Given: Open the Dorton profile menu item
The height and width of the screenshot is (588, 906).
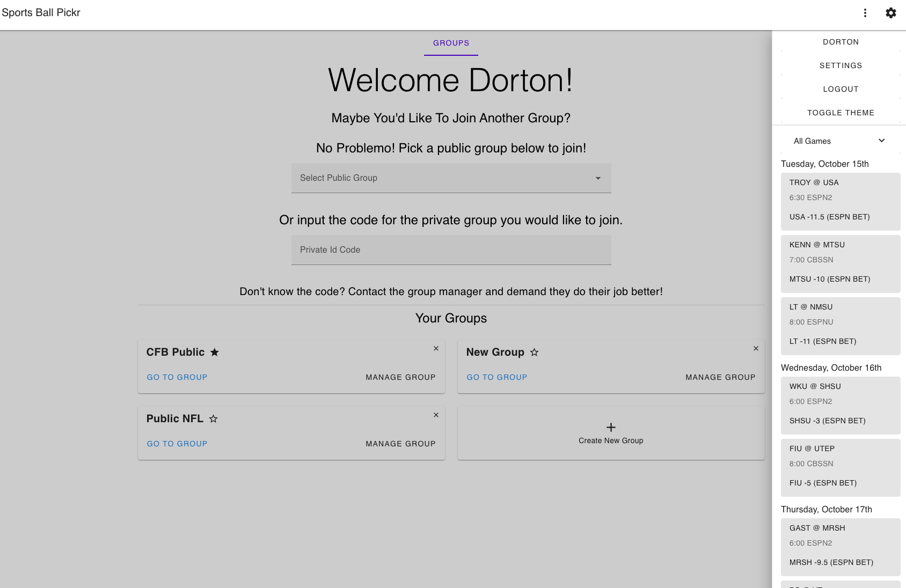Looking at the screenshot, I should tap(841, 42).
